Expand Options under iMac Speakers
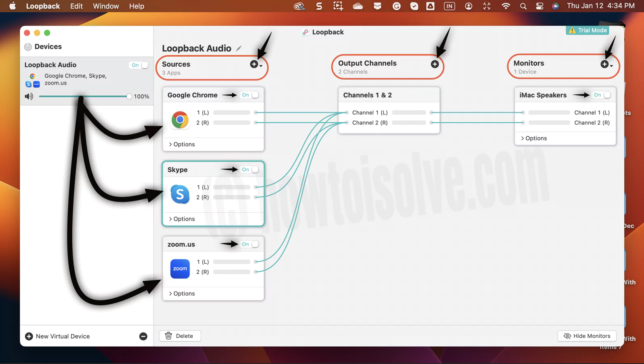This screenshot has width=644, height=364. point(534,138)
